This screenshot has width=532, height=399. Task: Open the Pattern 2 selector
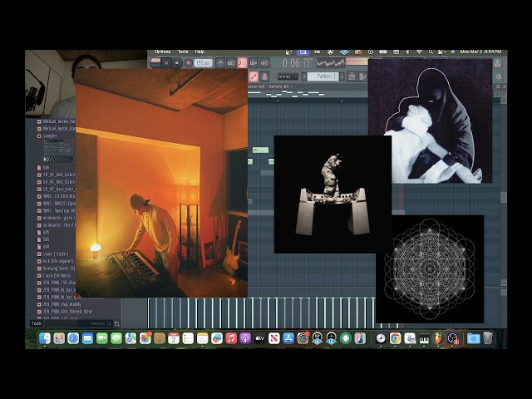(323, 76)
